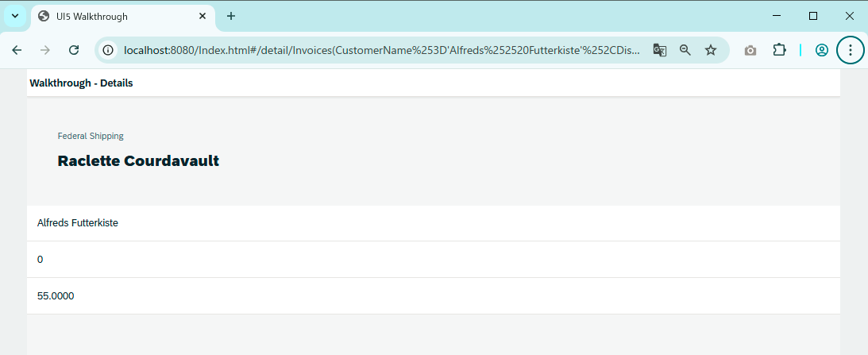The width and height of the screenshot is (868, 355).
Task: View site information icon in address bar
Action: pos(108,50)
